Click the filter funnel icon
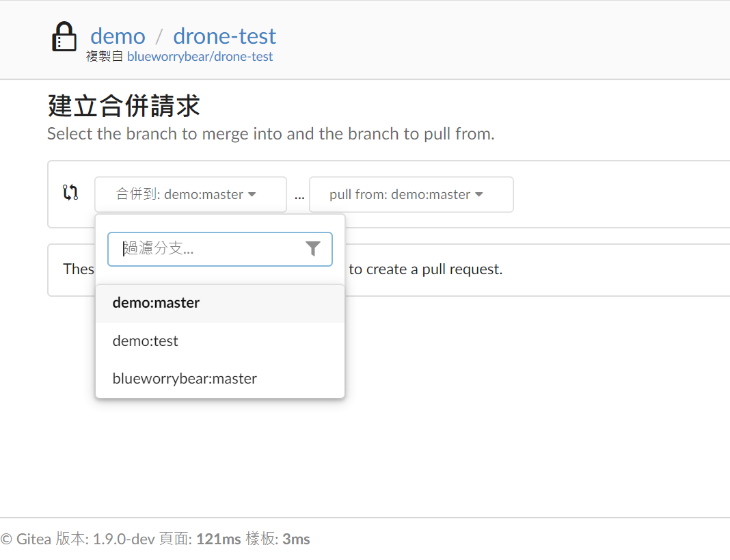 coord(313,249)
